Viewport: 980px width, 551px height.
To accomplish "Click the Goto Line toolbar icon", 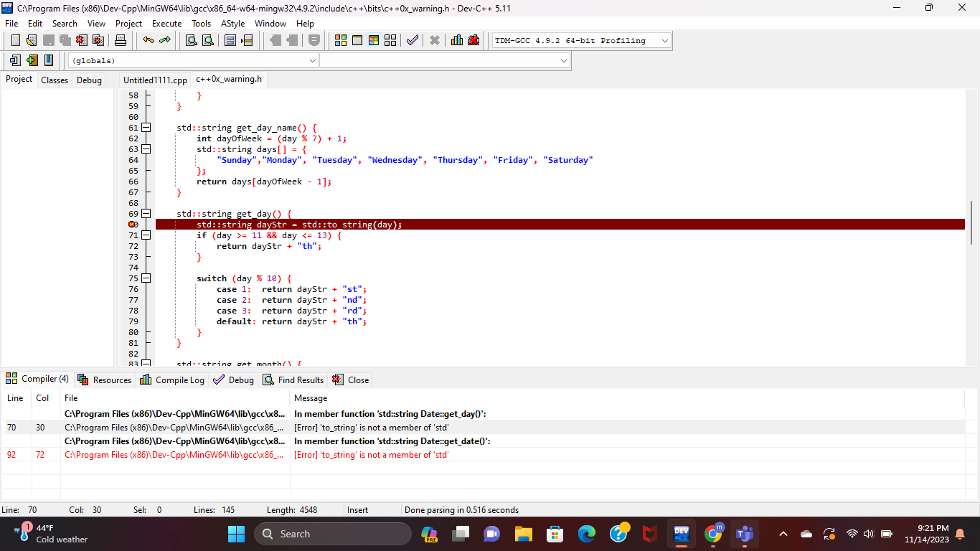I will tap(247, 40).
